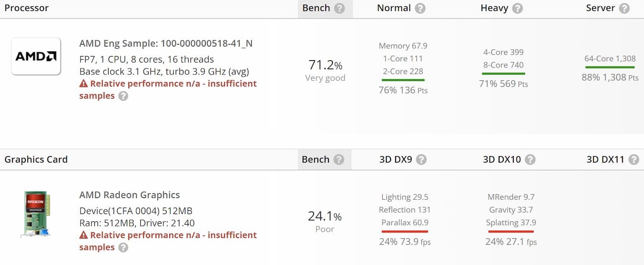The image size is (644, 265).
Task: Click the green bar under 64-Core 1,308
Action: 610,67
